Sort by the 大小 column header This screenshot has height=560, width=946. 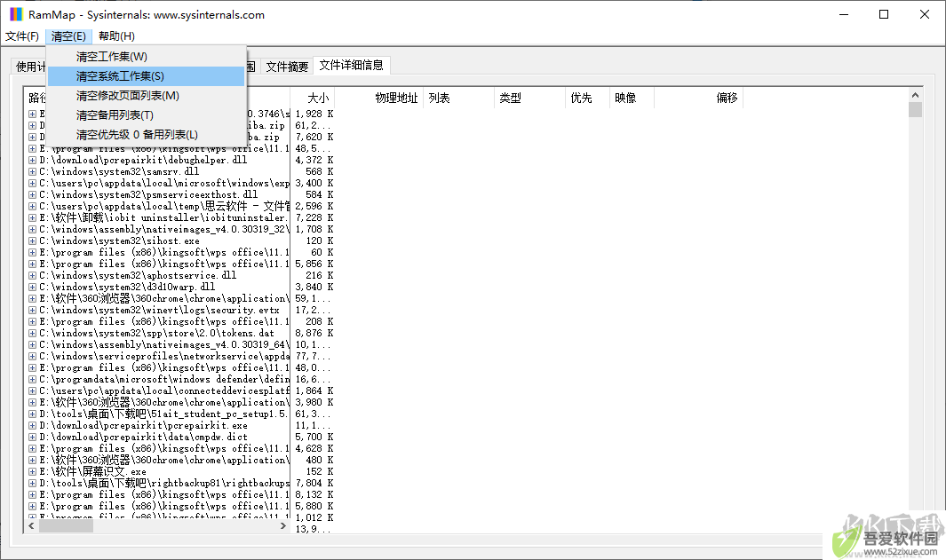[312, 98]
